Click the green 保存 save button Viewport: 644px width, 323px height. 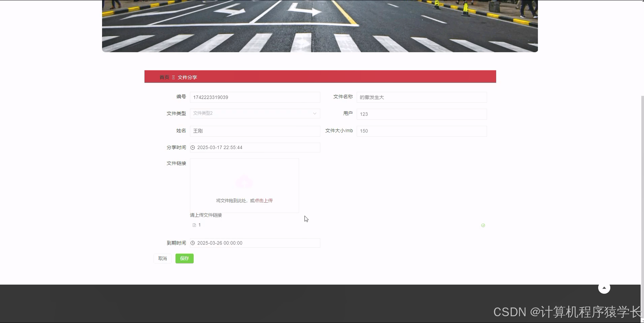click(x=184, y=258)
